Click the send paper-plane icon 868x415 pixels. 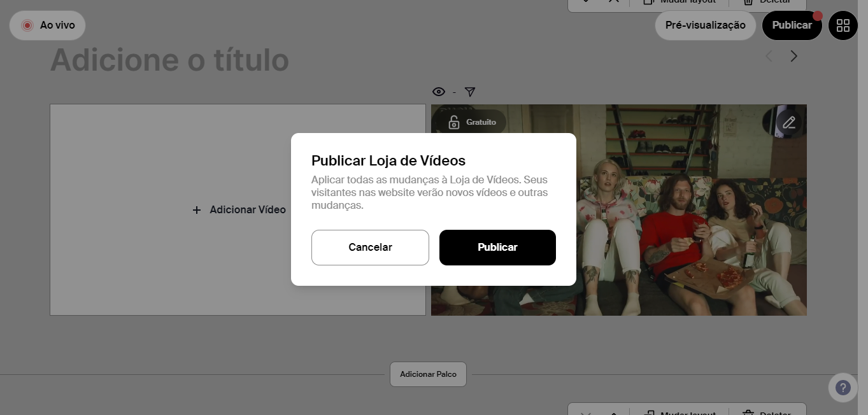coord(470,92)
